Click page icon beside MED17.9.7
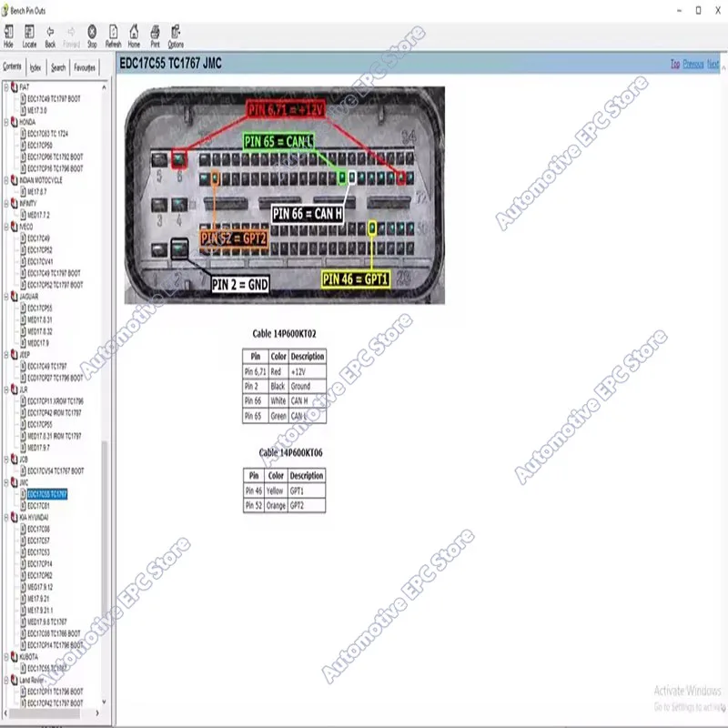Viewport: 728px width, 728px height. click(23, 448)
